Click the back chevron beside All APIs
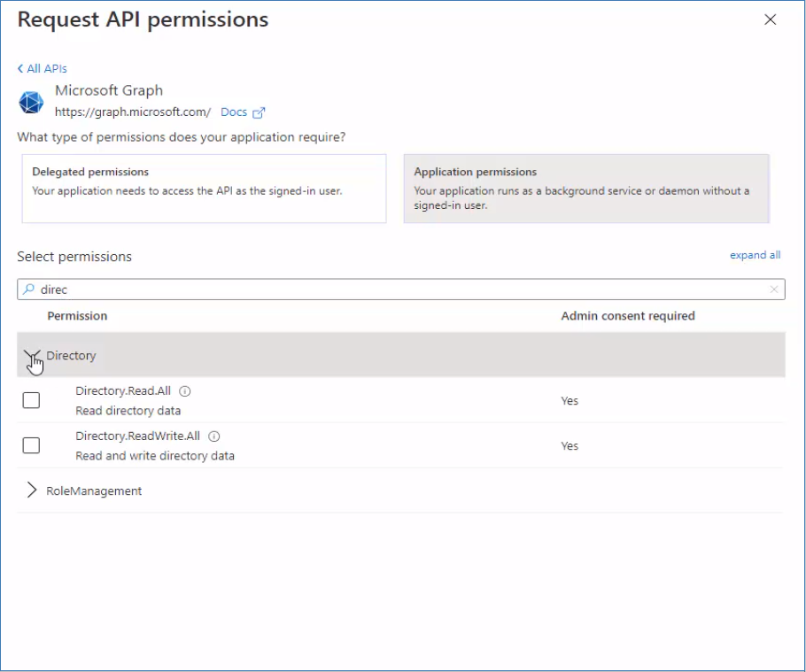Screen dimensions: 806x672 coord(20,69)
